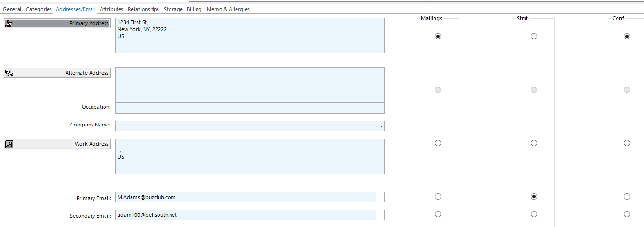Screen dimensions: 644x227
Task: Go to the Billing tab
Action: pyautogui.click(x=194, y=9)
